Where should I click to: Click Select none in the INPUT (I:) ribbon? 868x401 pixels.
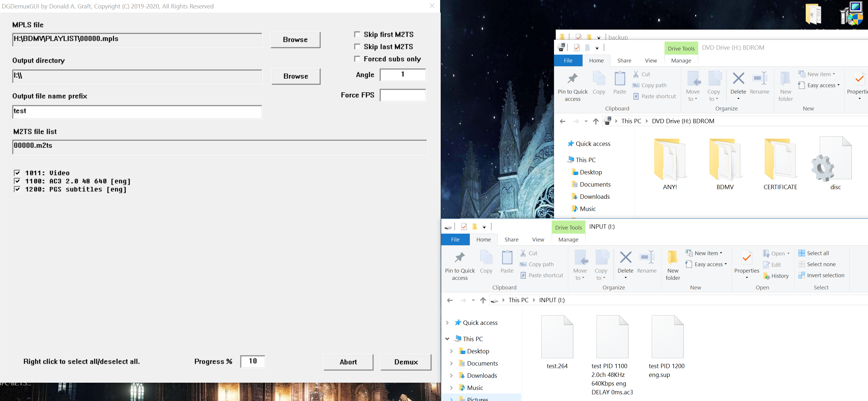(x=817, y=264)
